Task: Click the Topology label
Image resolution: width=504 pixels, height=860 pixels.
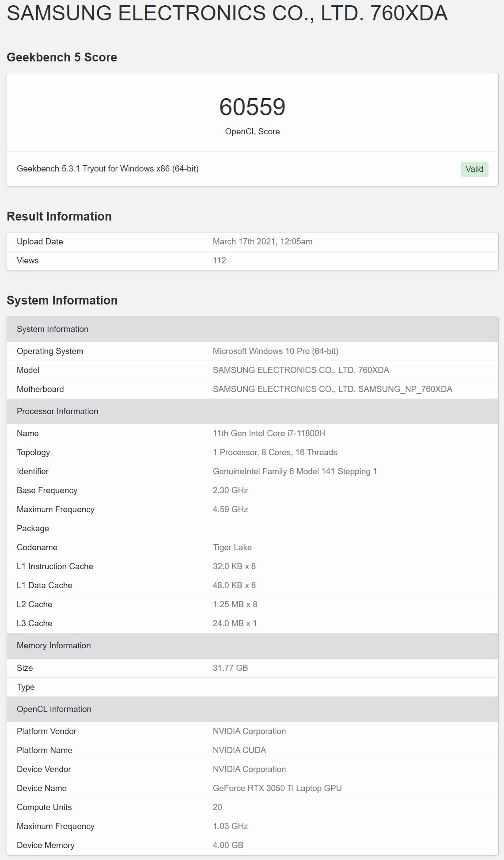Action: tap(33, 452)
